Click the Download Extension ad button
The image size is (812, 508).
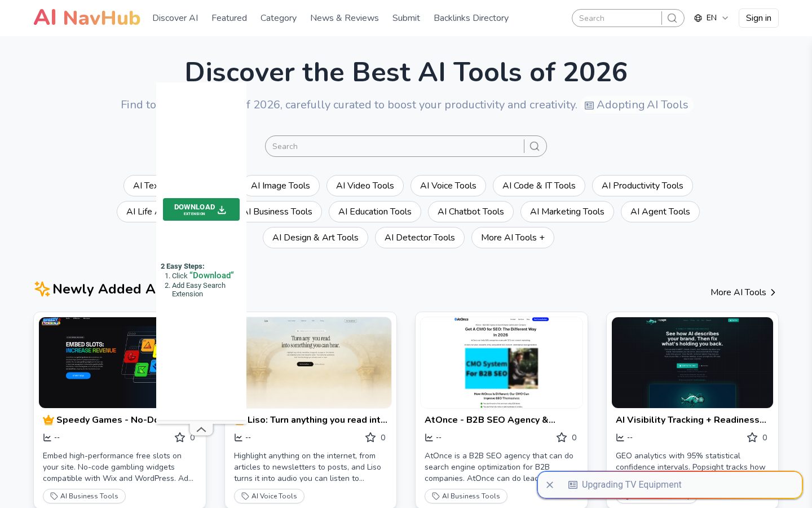pos(201,209)
